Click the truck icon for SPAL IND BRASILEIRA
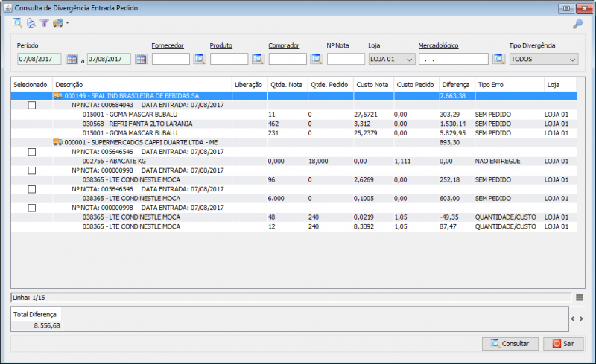 (58, 96)
